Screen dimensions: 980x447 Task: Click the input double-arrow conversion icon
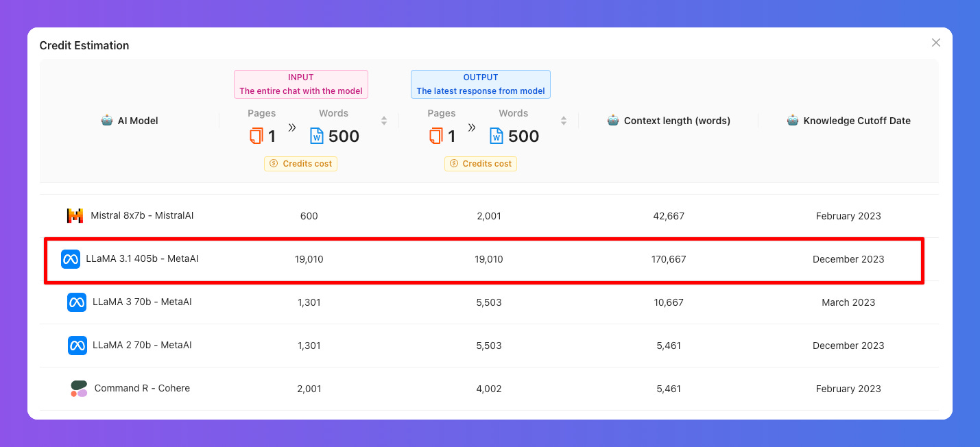[291, 128]
